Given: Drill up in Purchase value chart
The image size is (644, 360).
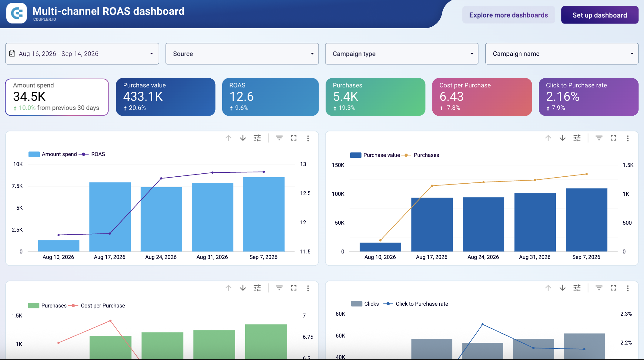Looking at the screenshot, I should pos(548,138).
